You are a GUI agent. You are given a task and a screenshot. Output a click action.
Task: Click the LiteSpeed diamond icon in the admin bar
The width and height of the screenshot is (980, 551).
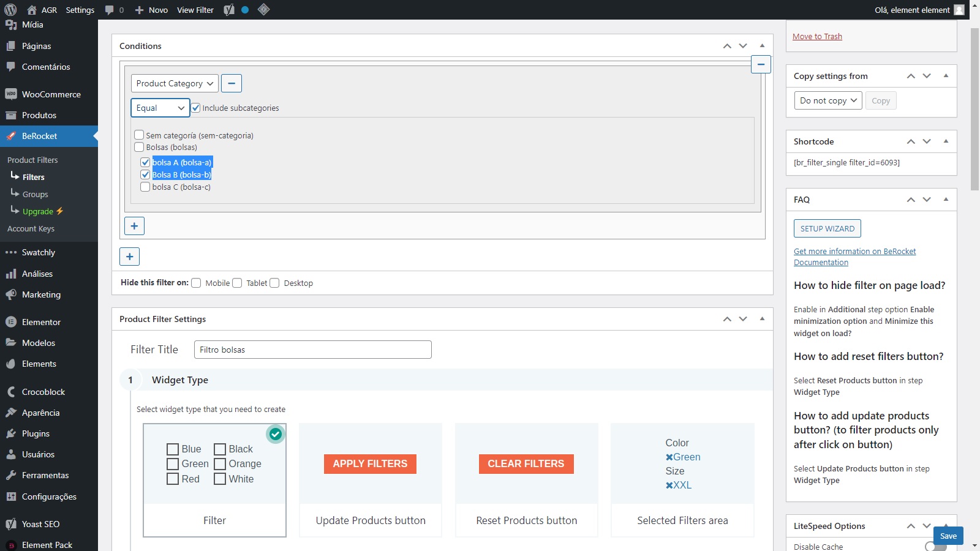point(264,10)
